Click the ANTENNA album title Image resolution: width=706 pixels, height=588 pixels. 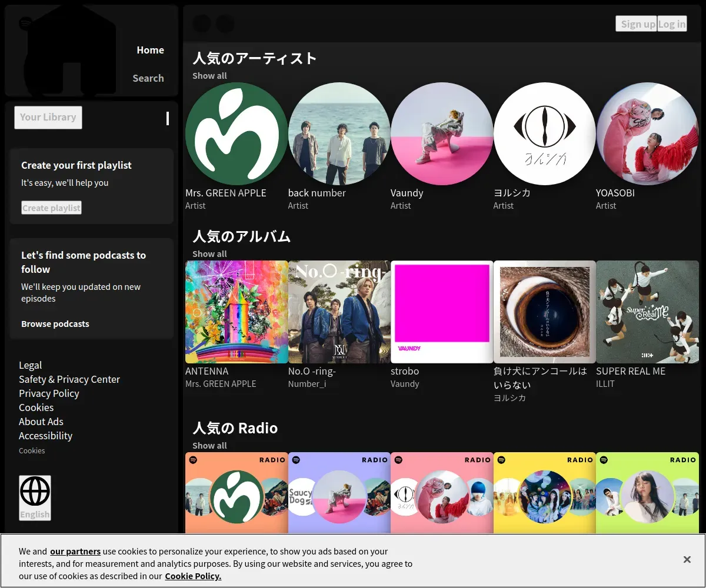click(x=207, y=371)
